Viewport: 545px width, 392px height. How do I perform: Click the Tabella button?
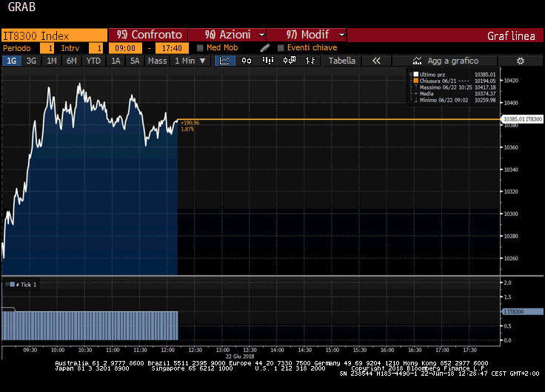click(x=341, y=61)
